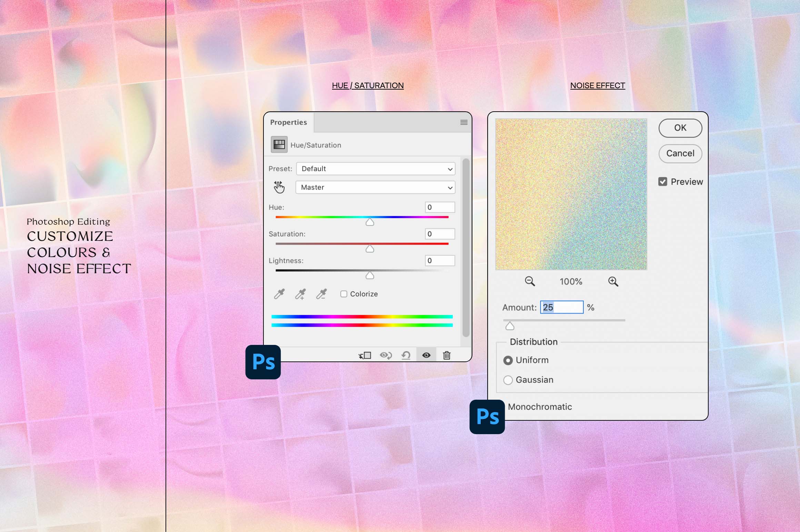Image resolution: width=800 pixels, height=532 pixels.
Task: Select the Gaussian distribution option
Action: (508, 380)
